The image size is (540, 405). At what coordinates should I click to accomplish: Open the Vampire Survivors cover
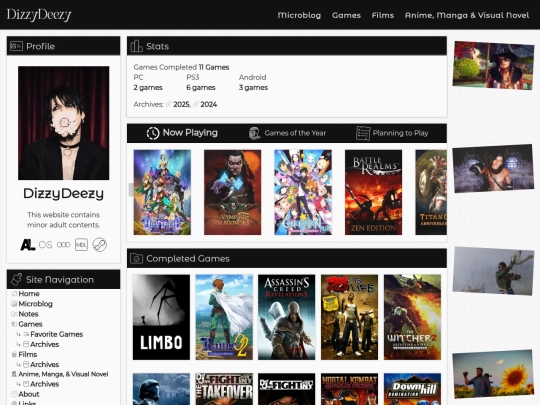coord(232,192)
